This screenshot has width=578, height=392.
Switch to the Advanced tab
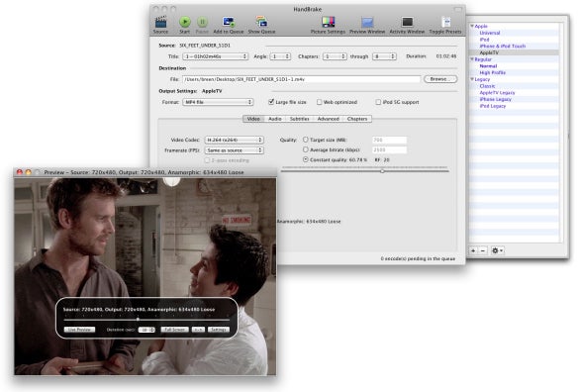(x=328, y=119)
